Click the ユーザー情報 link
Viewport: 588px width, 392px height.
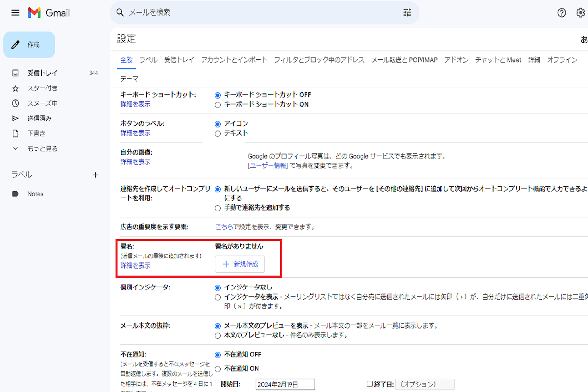coord(268,165)
